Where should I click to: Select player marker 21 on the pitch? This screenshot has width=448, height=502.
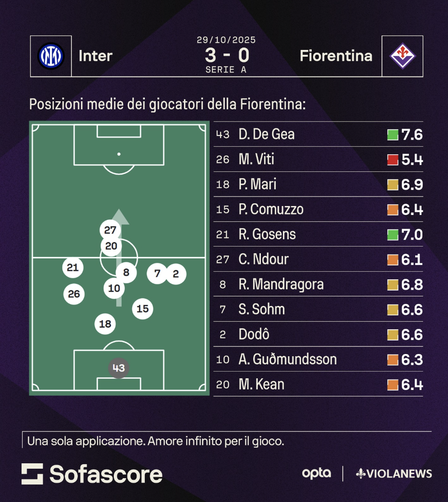[x=73, y=268]
